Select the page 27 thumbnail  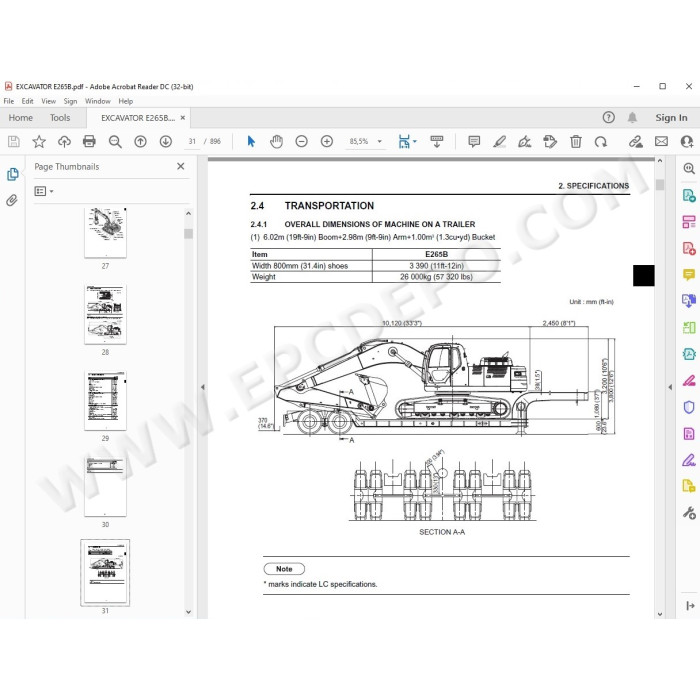tap(105, 232)
